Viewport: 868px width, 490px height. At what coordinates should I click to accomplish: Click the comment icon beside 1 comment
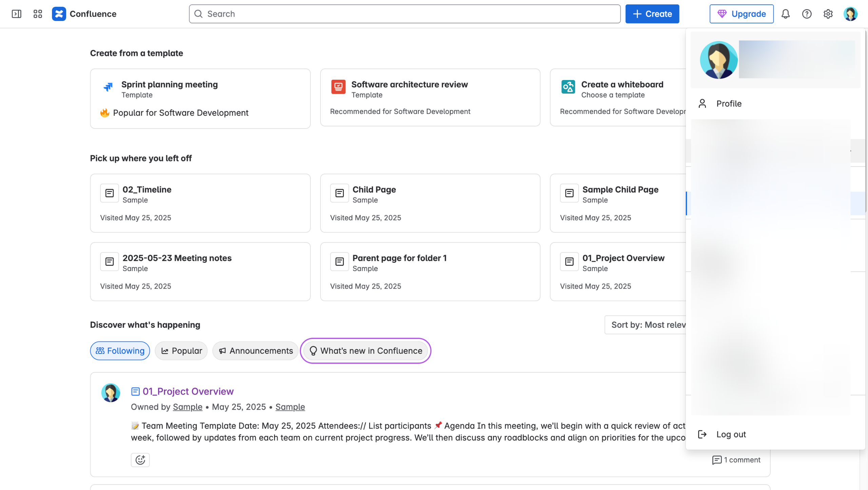coord(717,460)
